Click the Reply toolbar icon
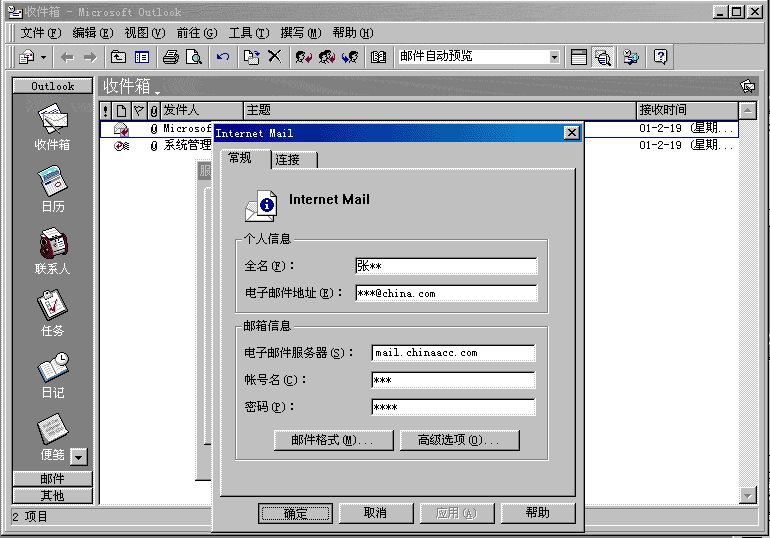 [x=303, y=57]
